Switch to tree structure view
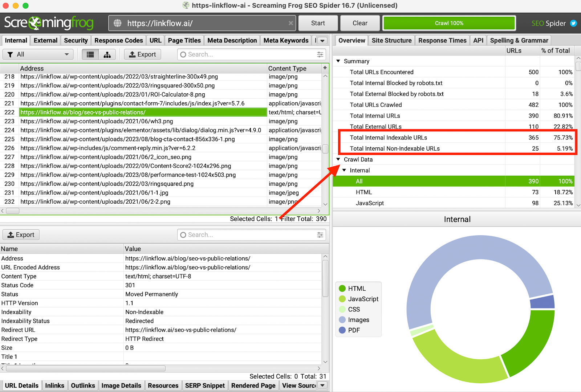The height and width of the screenshot is (392, 581). 107,54
